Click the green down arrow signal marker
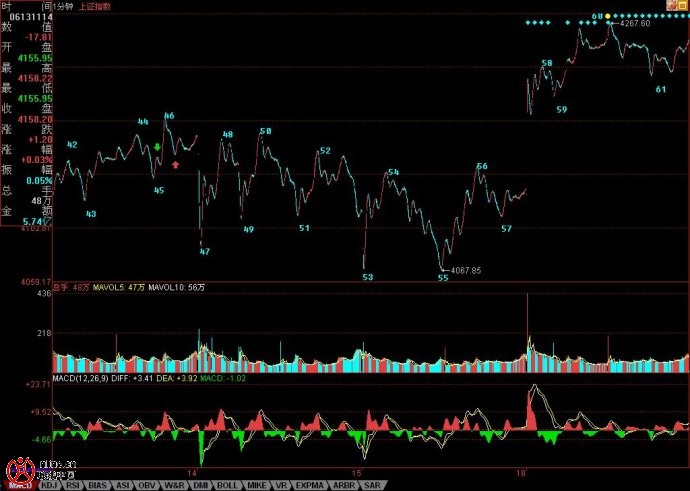The width and height of the screenshot is (690, 491). 156,147
